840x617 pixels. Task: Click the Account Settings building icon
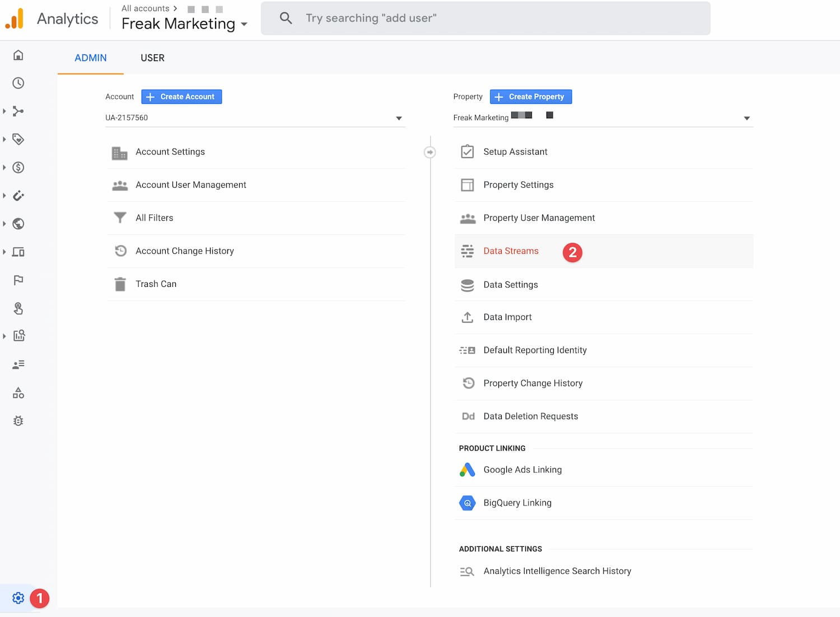[120, 153]
